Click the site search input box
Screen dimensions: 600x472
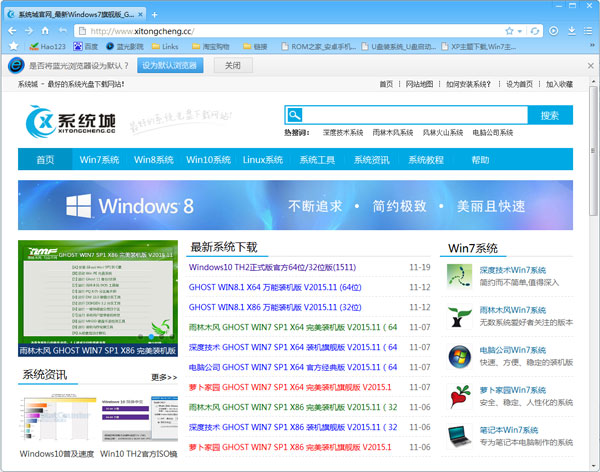[x=415, y=115]
